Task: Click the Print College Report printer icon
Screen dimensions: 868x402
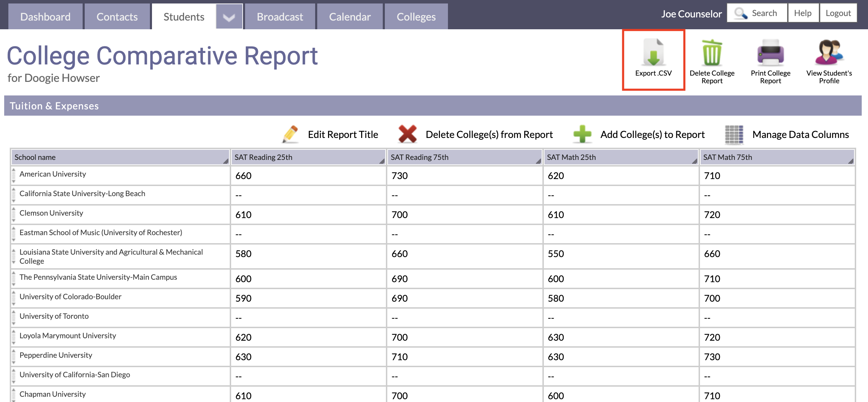Action: point(770,53)
